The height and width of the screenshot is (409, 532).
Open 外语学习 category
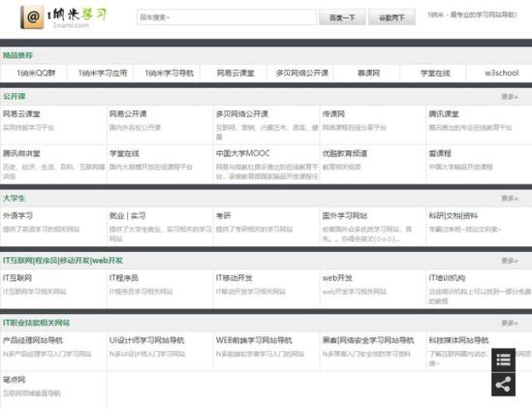17,215
